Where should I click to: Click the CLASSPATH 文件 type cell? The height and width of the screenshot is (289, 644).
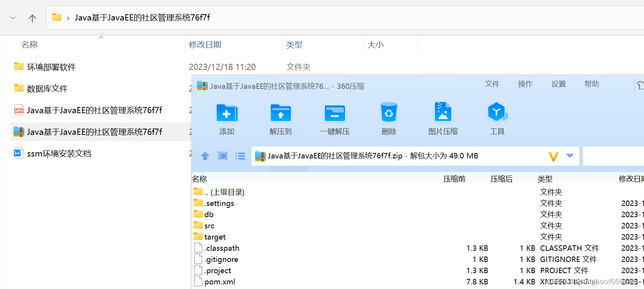[569, 248]
